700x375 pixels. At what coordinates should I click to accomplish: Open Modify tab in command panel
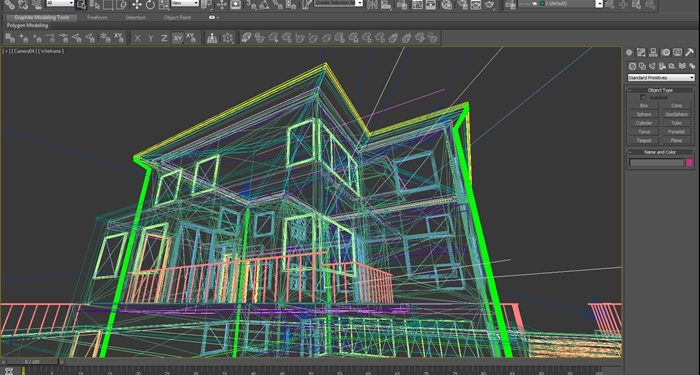pyautogui.click(x=641, y=53)
